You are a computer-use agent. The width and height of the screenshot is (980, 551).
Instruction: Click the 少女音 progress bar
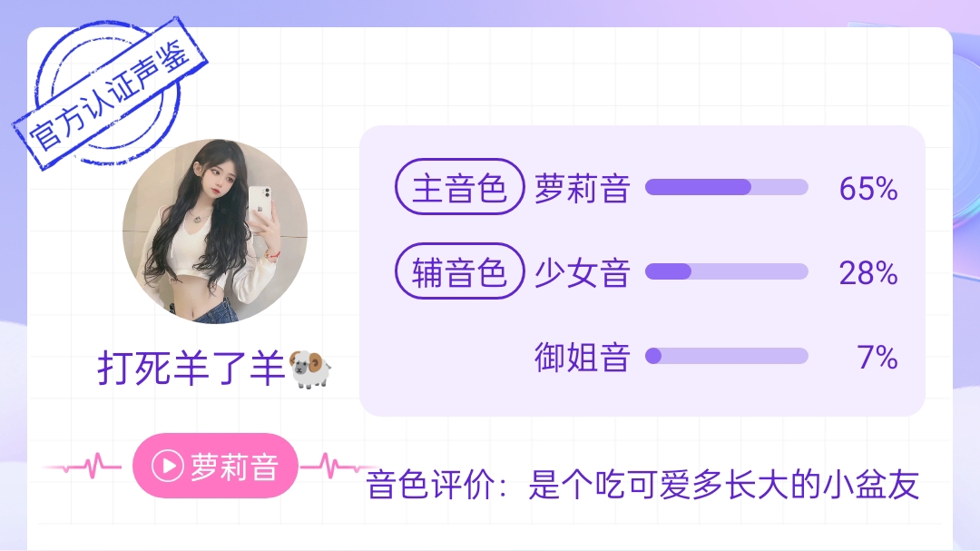[726, 271]
